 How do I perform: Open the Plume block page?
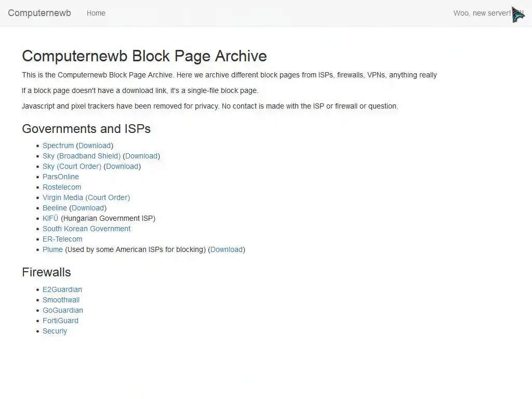52,250
